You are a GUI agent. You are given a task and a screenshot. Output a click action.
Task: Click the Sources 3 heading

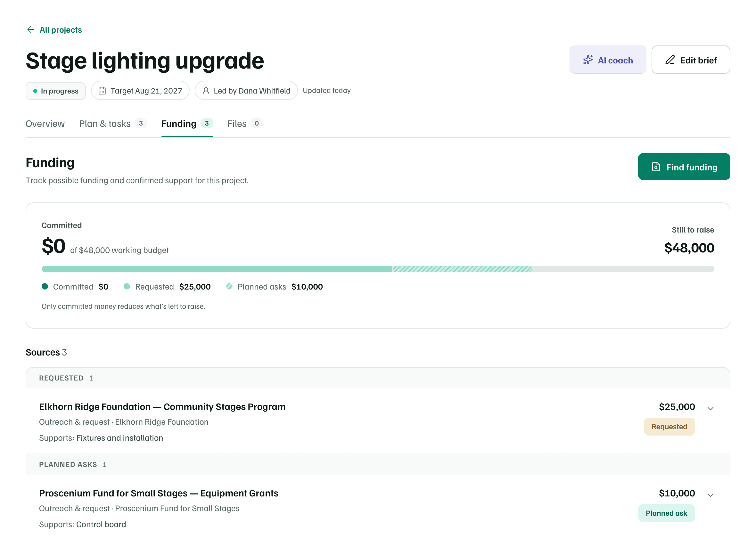46,352
